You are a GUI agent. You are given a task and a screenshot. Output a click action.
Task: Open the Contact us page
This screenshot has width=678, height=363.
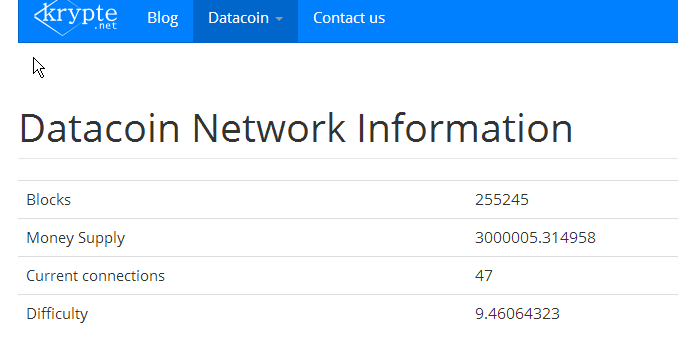pyautogui.click(x=349, y=18)
